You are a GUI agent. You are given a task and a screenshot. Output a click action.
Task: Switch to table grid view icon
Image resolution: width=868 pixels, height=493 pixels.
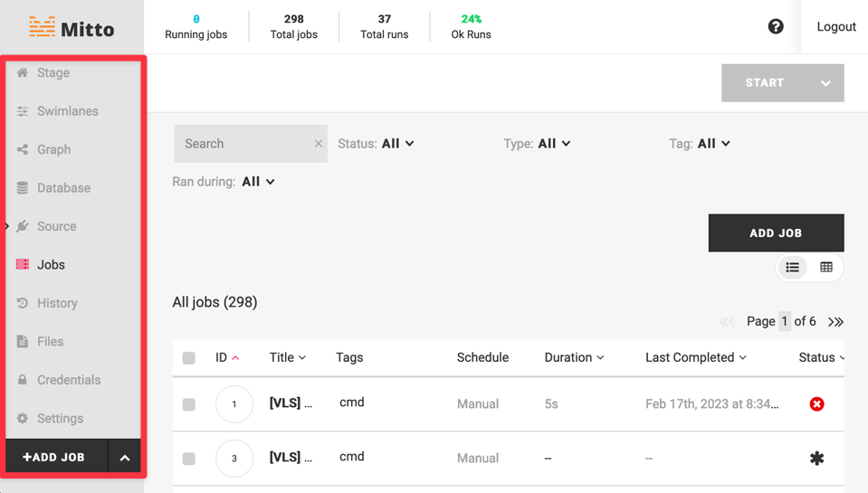click(x=826, y=267)
